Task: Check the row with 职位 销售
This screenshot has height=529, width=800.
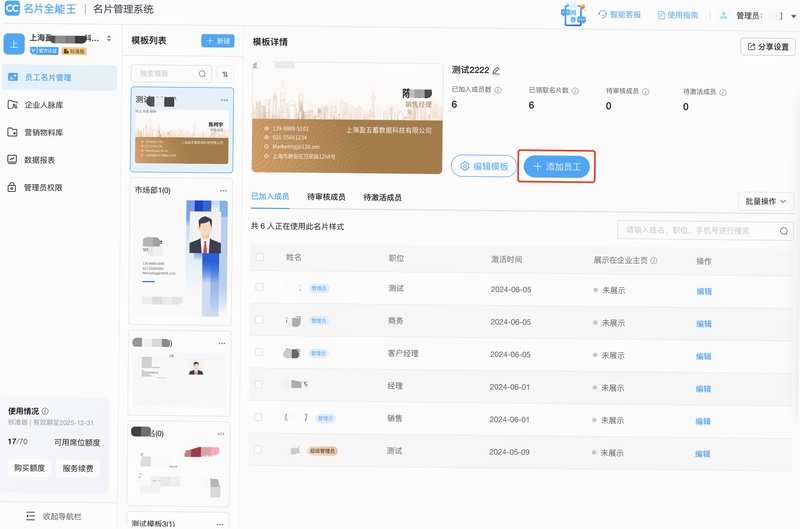Action: pyautogui.click(x=258, y=417)
